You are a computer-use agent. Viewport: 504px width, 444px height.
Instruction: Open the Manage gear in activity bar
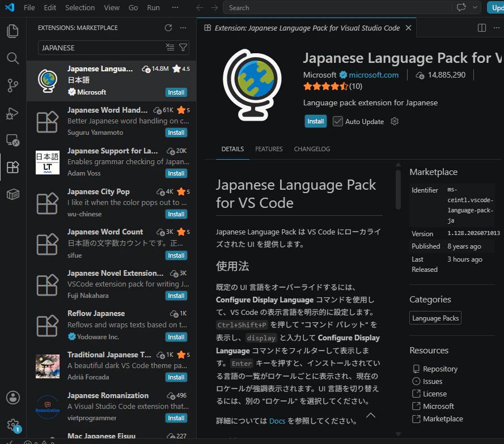pyautogui.click(x=13, y=425)
